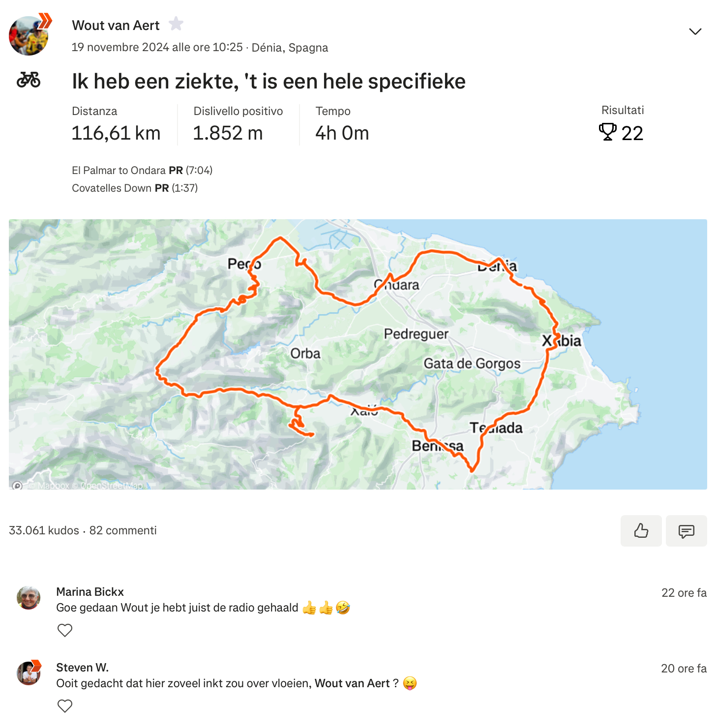Open the comments speech bubble button
Image resolution: width=718 pixels, height=728 pixels.
[686, 531]
